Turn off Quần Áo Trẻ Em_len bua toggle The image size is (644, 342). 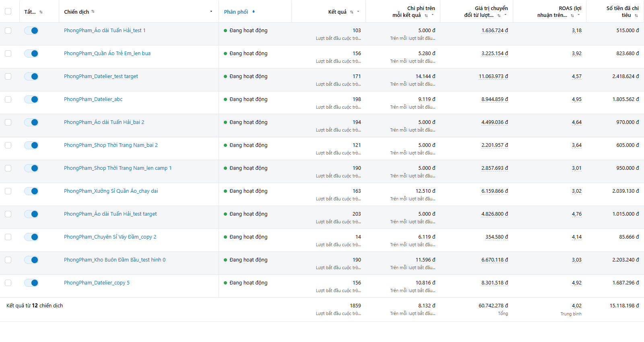[31, 54]
